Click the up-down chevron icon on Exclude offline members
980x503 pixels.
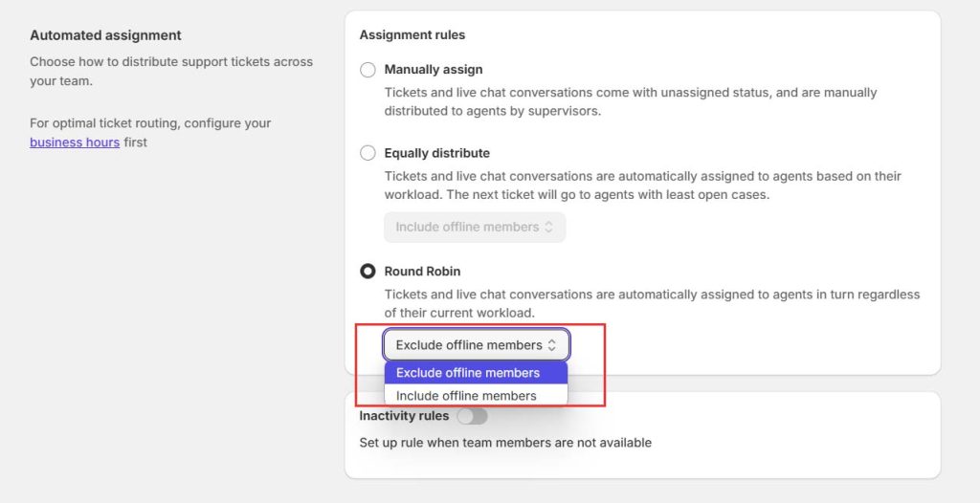551,345
